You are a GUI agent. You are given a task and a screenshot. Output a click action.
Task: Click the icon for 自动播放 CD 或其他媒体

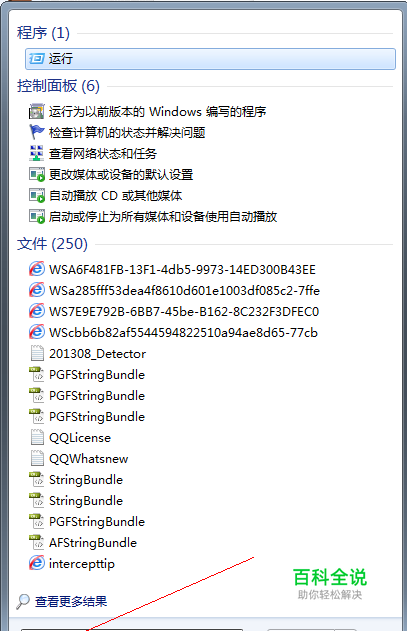point(37,196)
